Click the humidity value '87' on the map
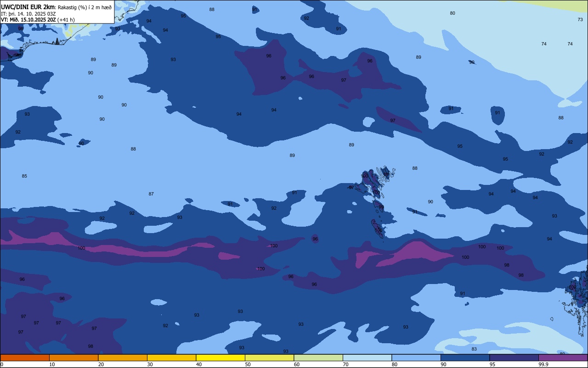588x368 pixels. pyautogui.click(x=151, y=194)
